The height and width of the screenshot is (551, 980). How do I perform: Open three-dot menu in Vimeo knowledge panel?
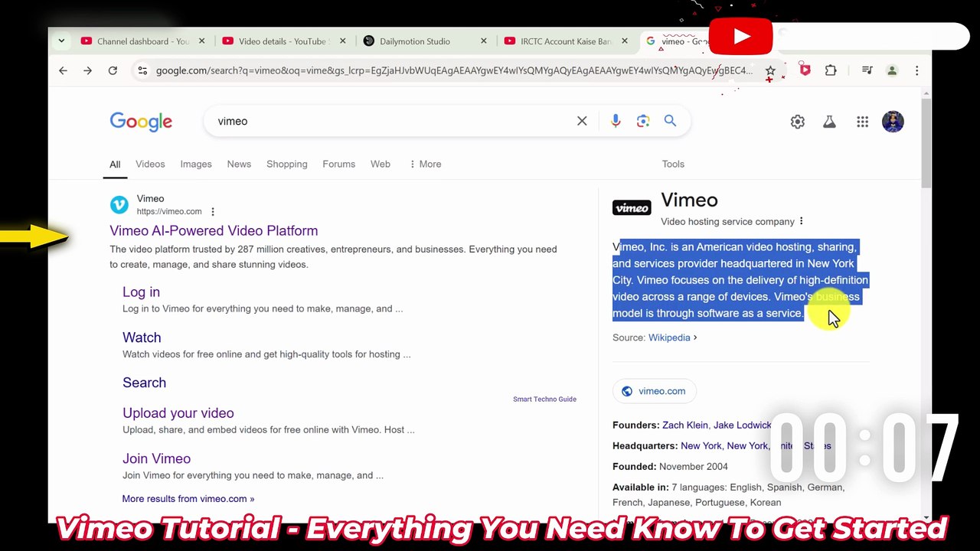(802, 222)
